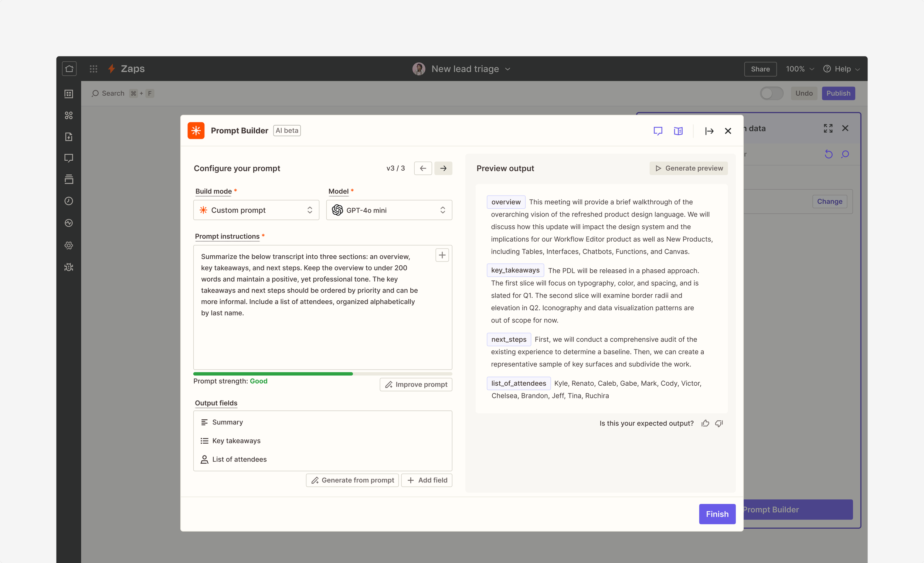Viewport: 924px width, 563px height.
Task: Go to next prompt version arrow
Action: tap(443, 168)
